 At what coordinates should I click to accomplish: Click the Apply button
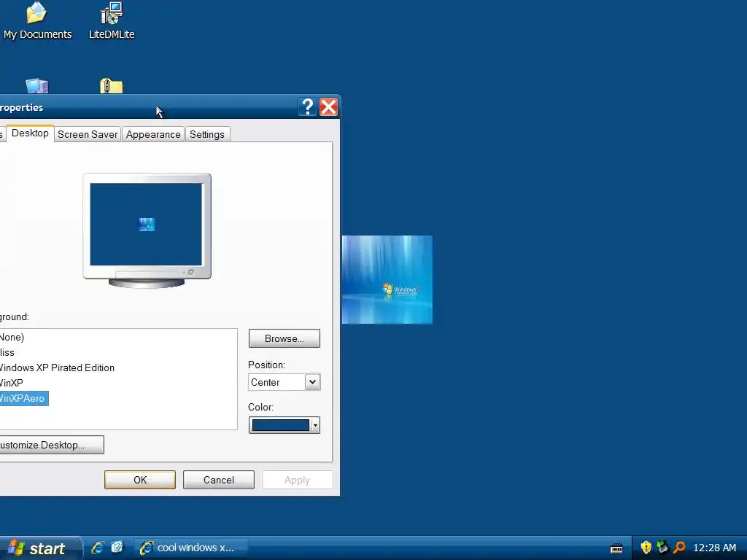298,480
